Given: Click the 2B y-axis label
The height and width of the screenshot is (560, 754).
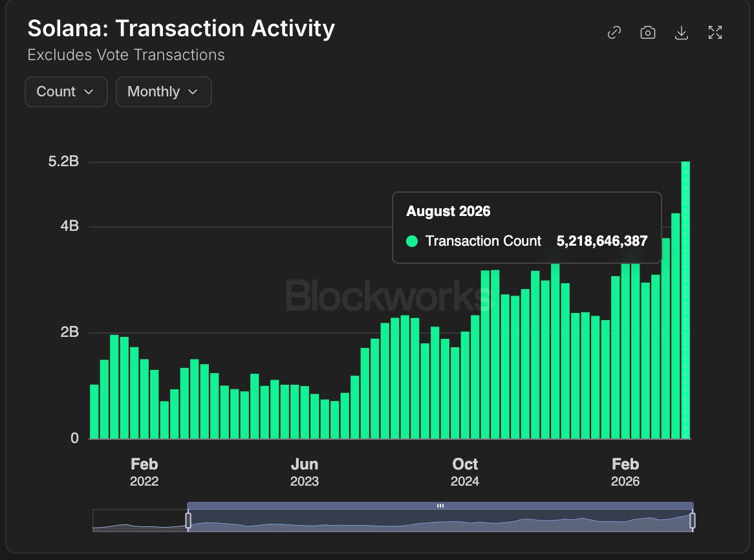Looking at the screenshot, I should pyautogui.click(x=70, y=332).
